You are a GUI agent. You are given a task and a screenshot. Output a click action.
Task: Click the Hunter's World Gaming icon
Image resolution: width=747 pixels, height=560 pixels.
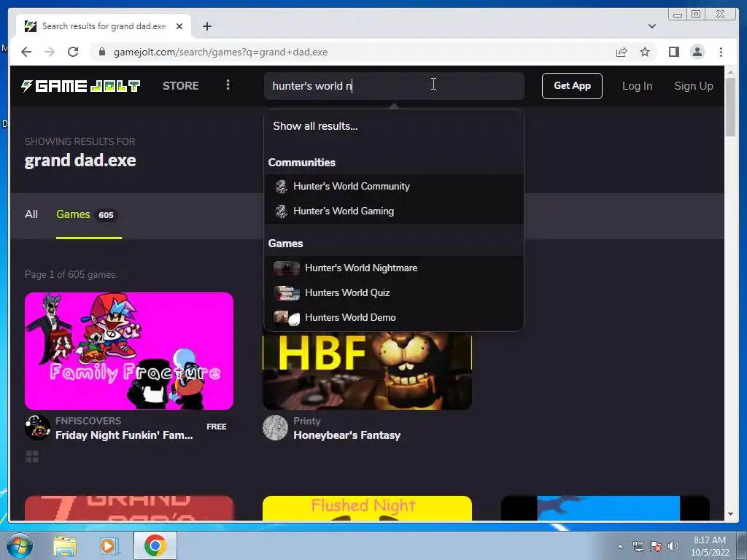281,211
